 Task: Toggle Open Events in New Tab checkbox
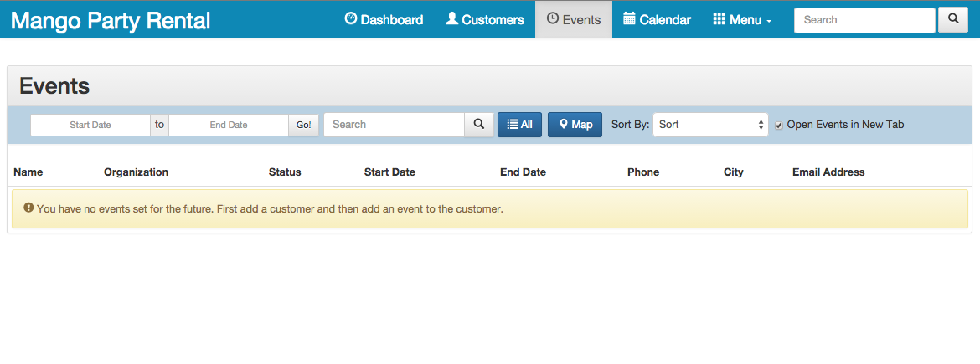(x=779, y=126)
